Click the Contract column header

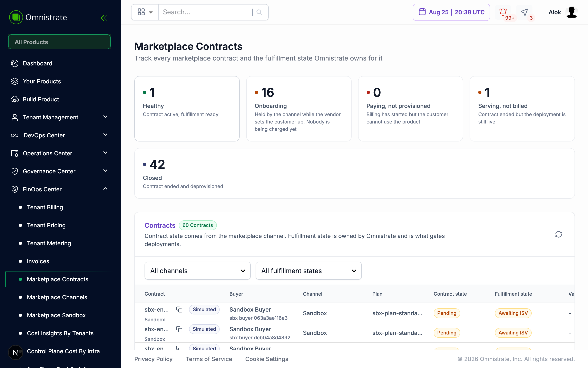coord(155,294)
